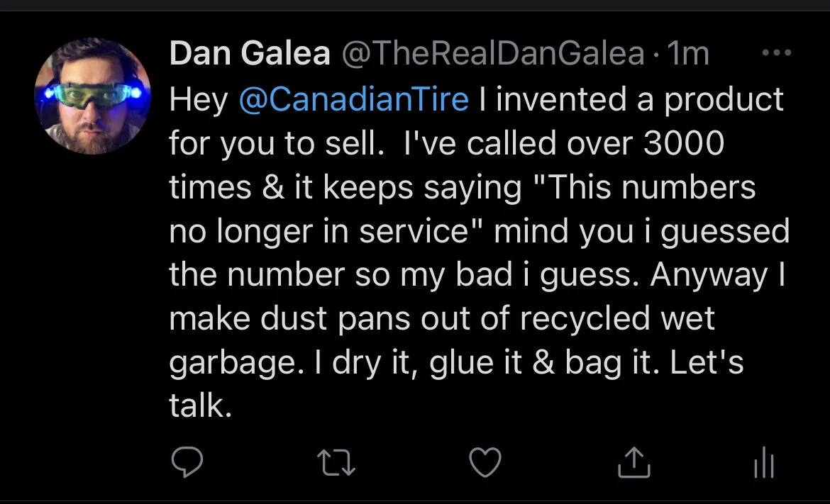Click the number 3000 in the tweet

pyautogui.click(x=683, y=143)
